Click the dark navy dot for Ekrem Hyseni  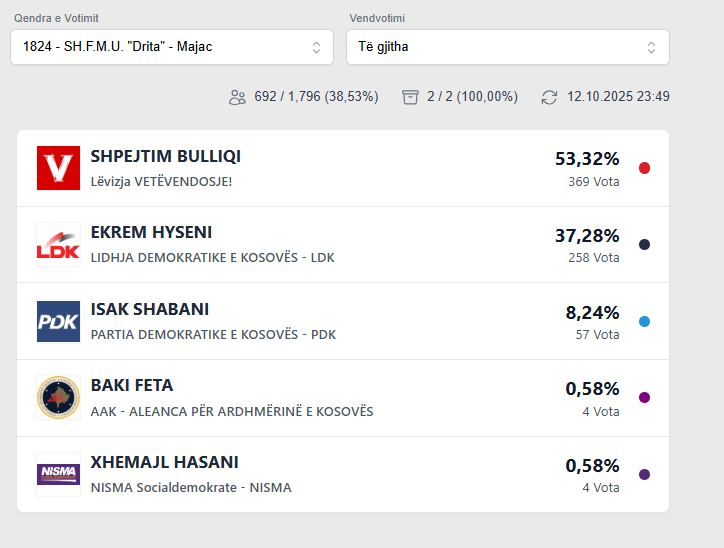[644, 244]
